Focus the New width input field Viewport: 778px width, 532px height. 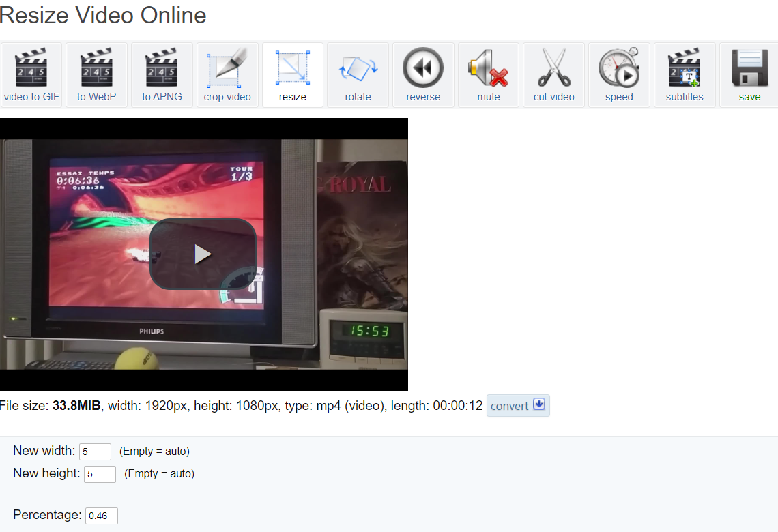pos(95,452)
